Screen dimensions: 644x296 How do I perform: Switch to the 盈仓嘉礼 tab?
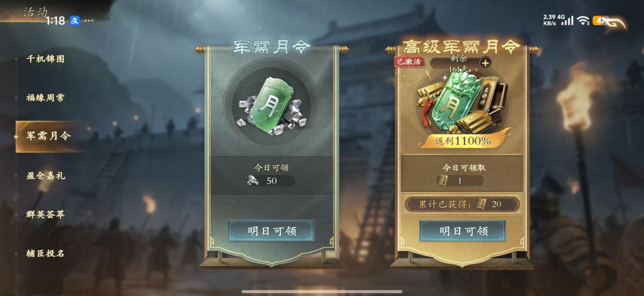pyautogui.click(x=45, y=176)
